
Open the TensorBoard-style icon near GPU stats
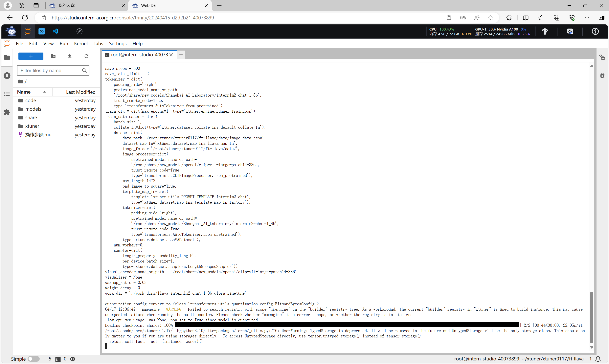545,31
